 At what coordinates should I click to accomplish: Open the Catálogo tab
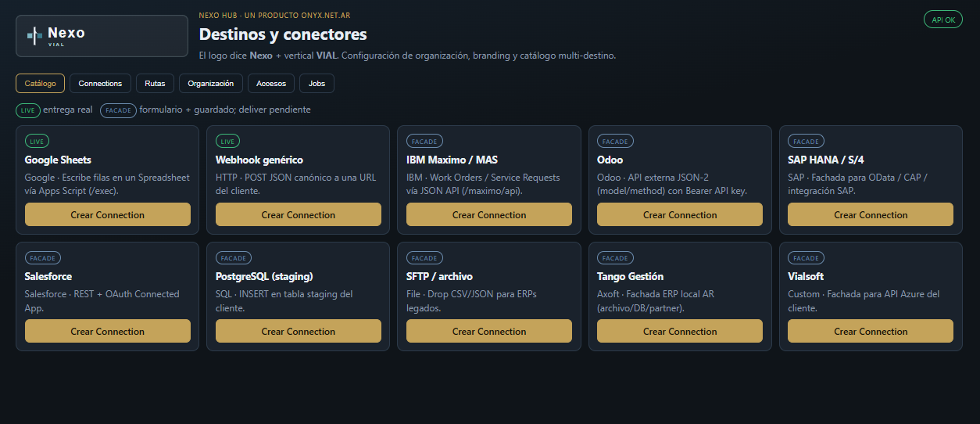(40, 83)
